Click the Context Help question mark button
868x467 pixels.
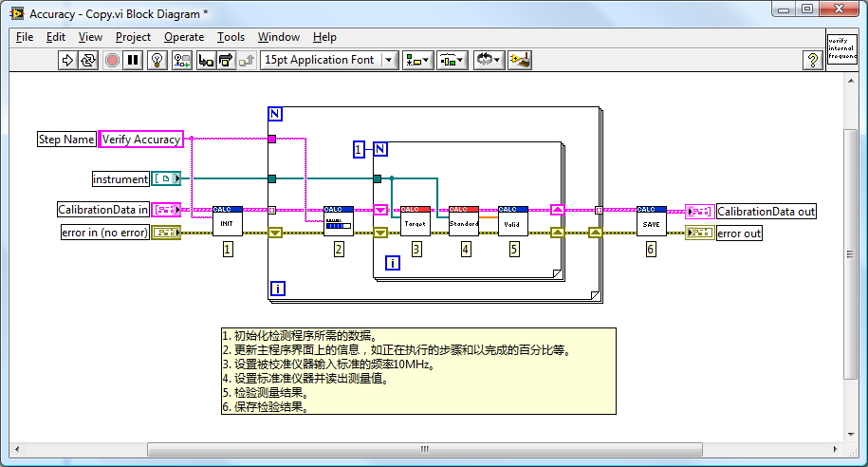[812, 60]
